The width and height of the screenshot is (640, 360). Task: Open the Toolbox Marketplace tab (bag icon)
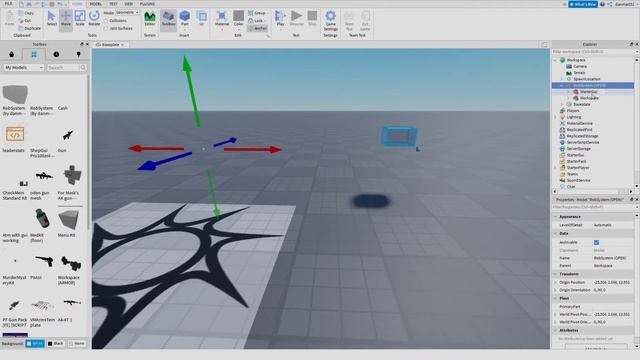point(11,54)
